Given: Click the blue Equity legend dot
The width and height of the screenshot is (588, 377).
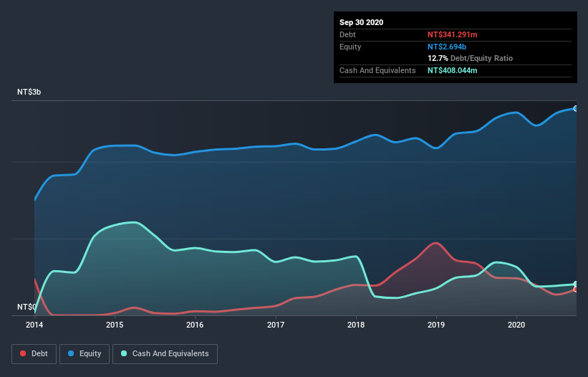Looking at the screenshot, I should [x=71, y=353].
